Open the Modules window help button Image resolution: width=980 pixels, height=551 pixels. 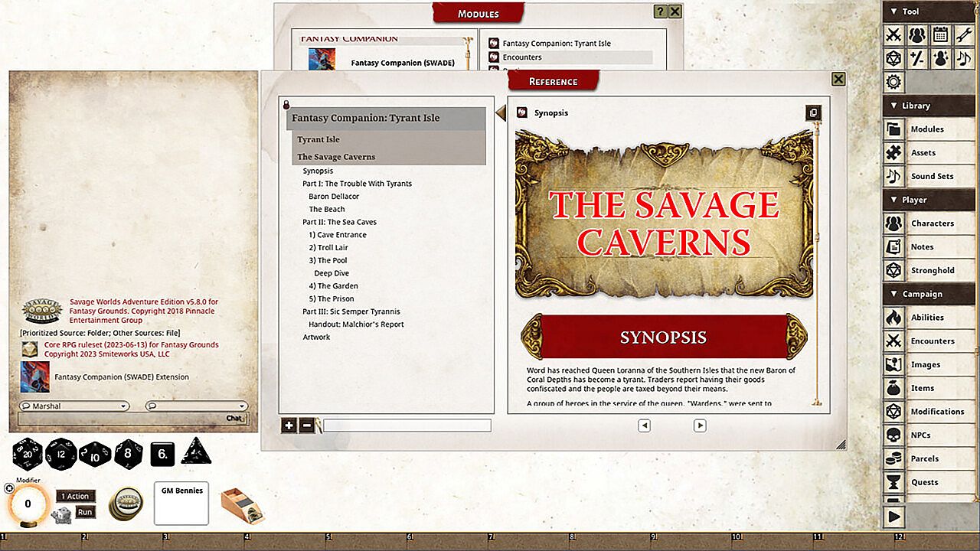(660, 11)
